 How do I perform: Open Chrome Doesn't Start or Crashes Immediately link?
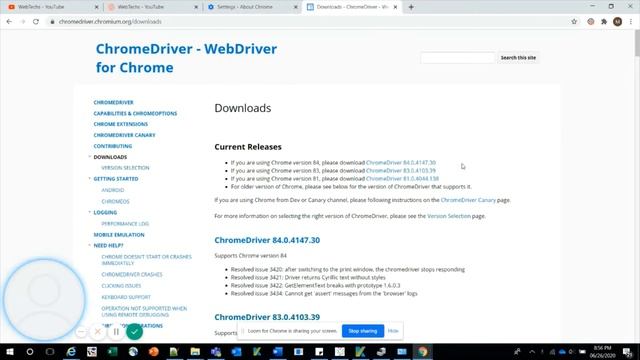point(147,260)
